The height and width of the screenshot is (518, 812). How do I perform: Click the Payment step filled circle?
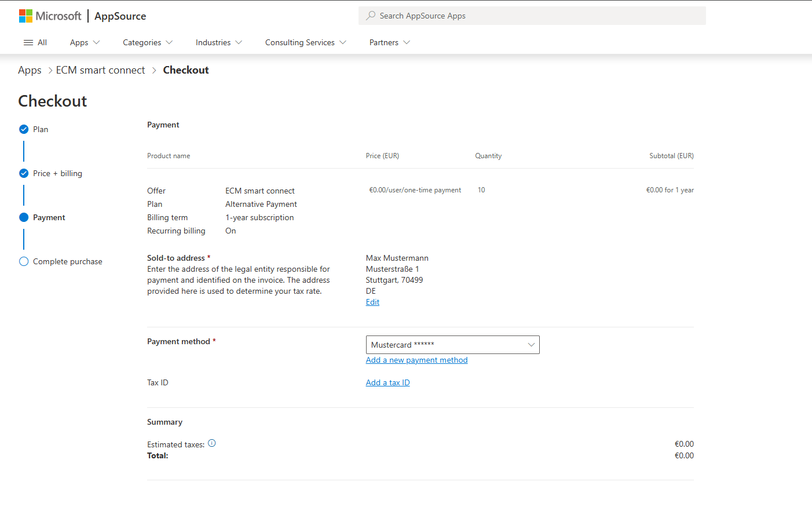tap(24, 217)
